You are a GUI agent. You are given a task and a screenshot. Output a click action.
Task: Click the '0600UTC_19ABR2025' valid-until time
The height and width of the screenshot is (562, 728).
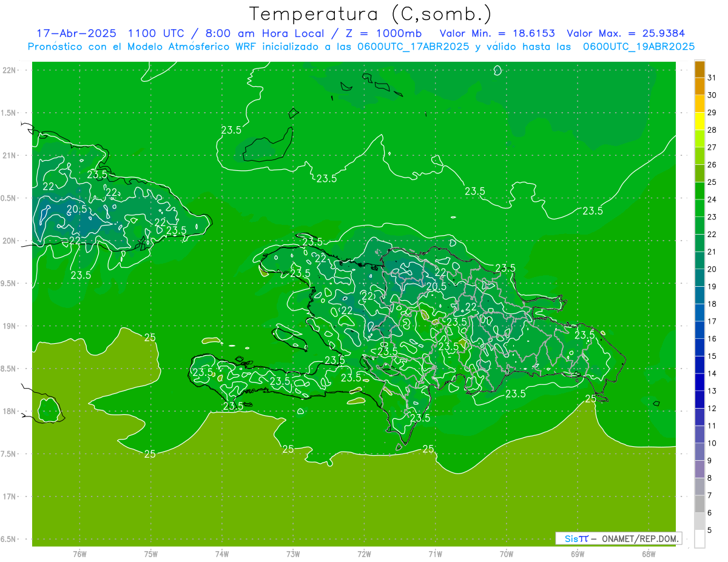click(x=639, y=46)
